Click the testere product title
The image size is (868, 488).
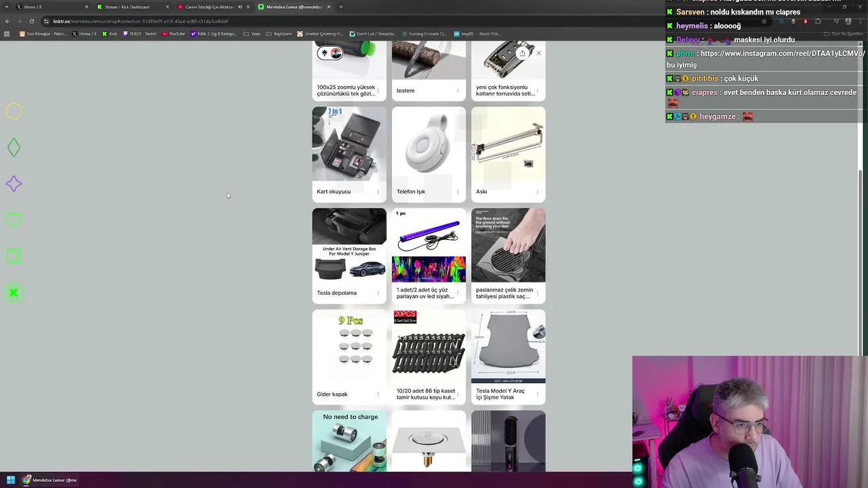(406, 91)
